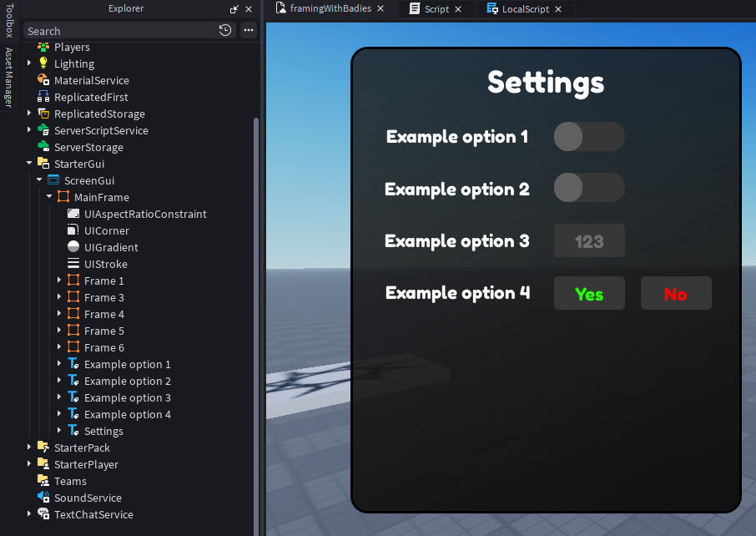Open the Asset Manager side tab
756x536 pixels.
(x=8, y=77)
